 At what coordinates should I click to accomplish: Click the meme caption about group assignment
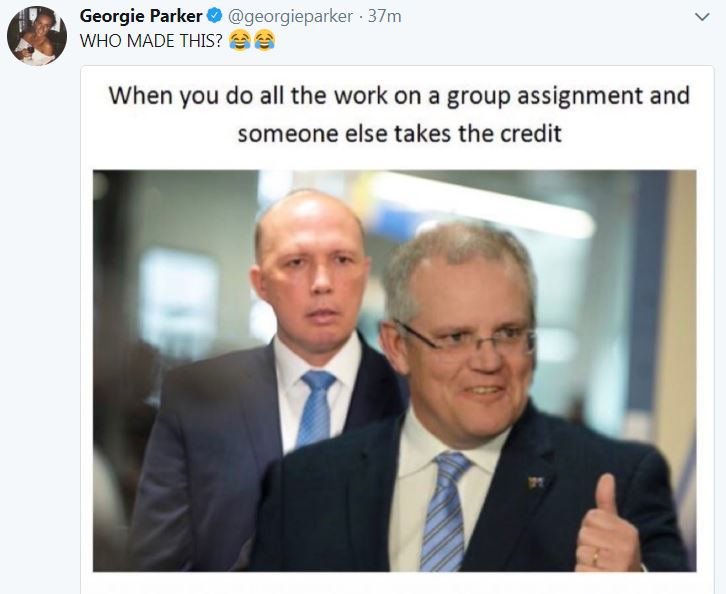tap(399, 114)
